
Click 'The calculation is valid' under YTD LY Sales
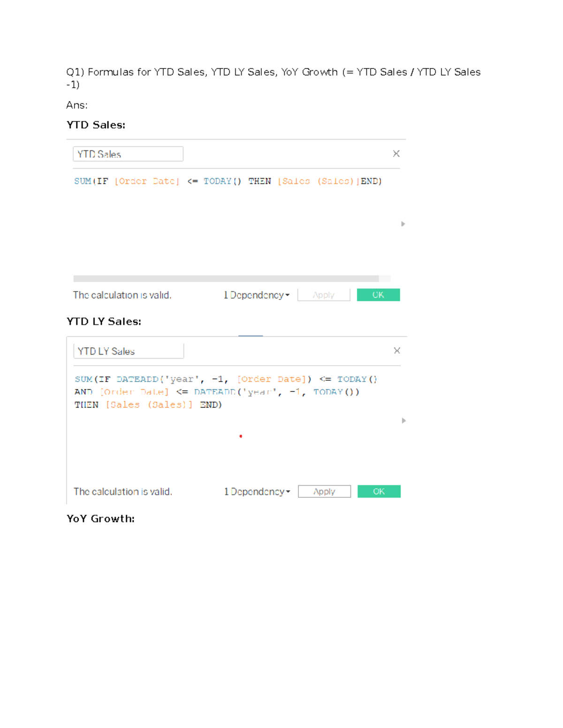tap(123, 491)
